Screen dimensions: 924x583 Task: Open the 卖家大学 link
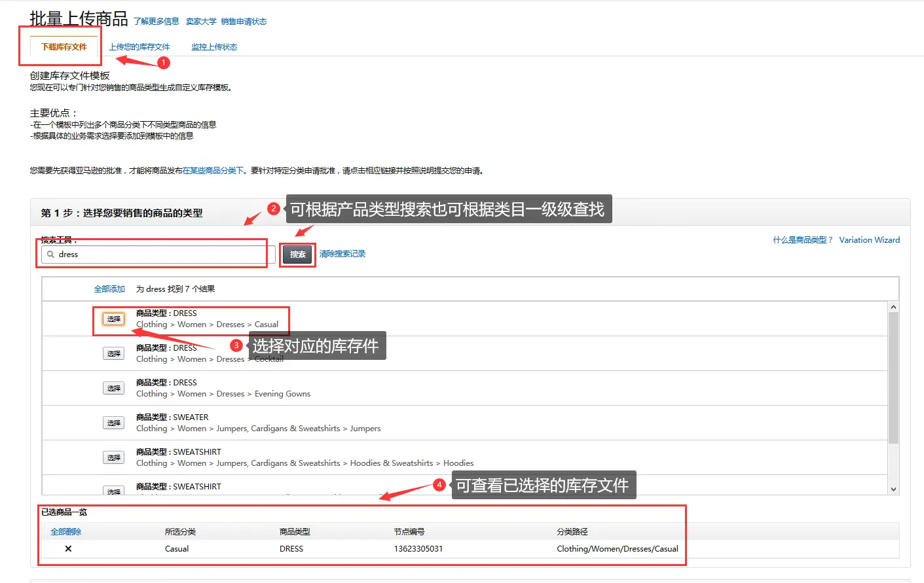click(201, 22)
